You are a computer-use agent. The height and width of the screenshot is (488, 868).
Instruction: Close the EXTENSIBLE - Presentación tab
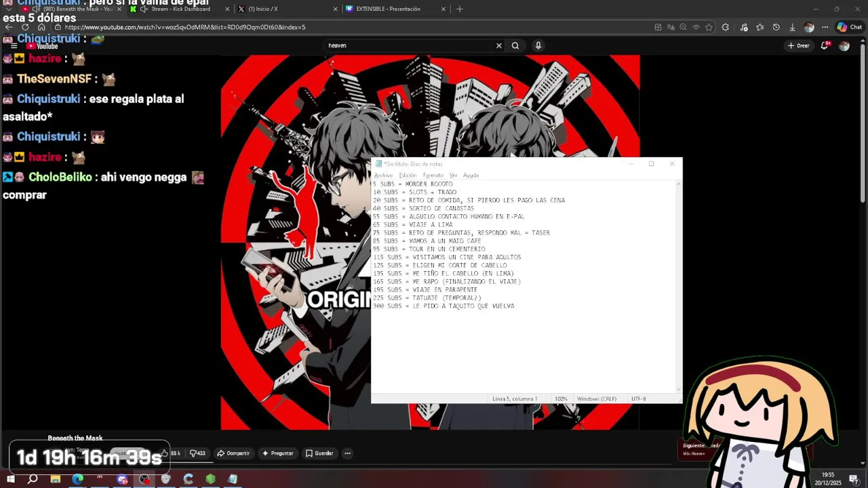tap(444, 9)
